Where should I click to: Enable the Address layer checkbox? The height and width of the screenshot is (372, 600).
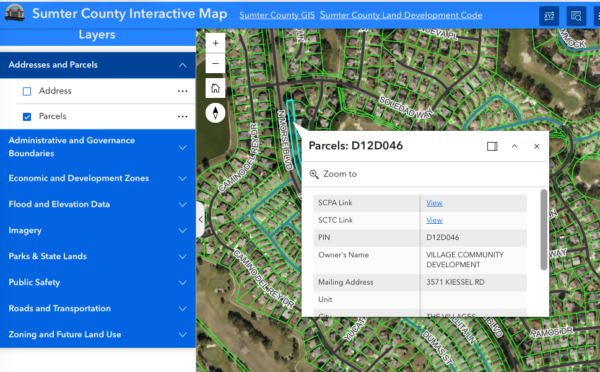pyautogui.click(x=27, y=91)
